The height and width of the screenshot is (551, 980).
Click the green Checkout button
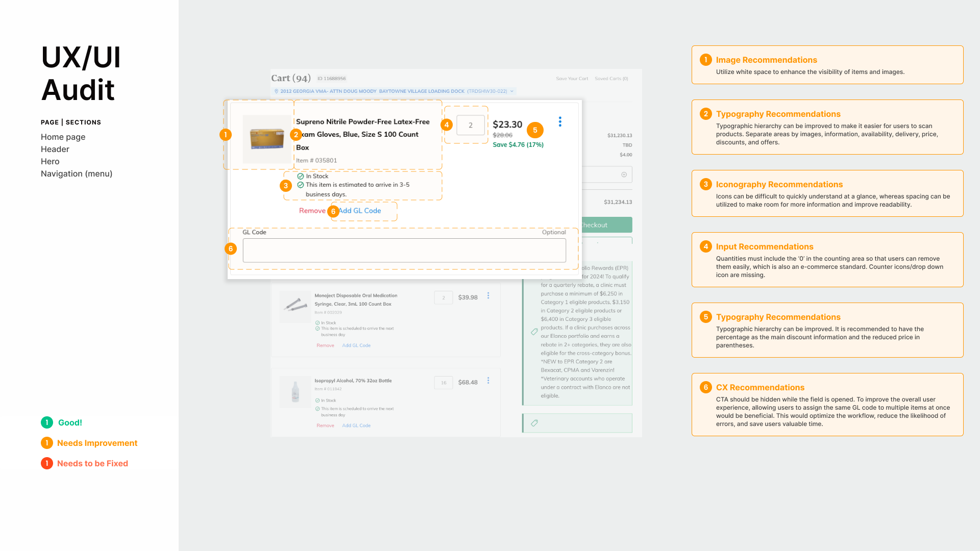click(x=607, y=225)
